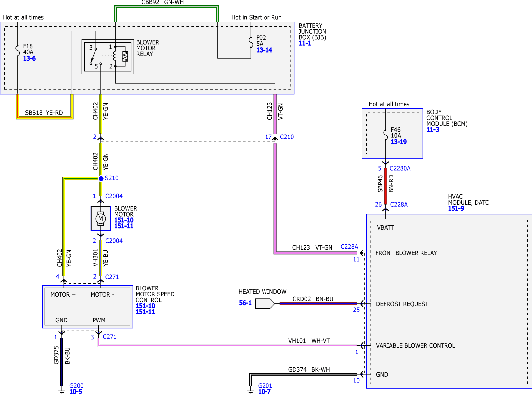Select the MOTOR + terminal label
Viewport: 532px width, 394px height.
(63, 295)
